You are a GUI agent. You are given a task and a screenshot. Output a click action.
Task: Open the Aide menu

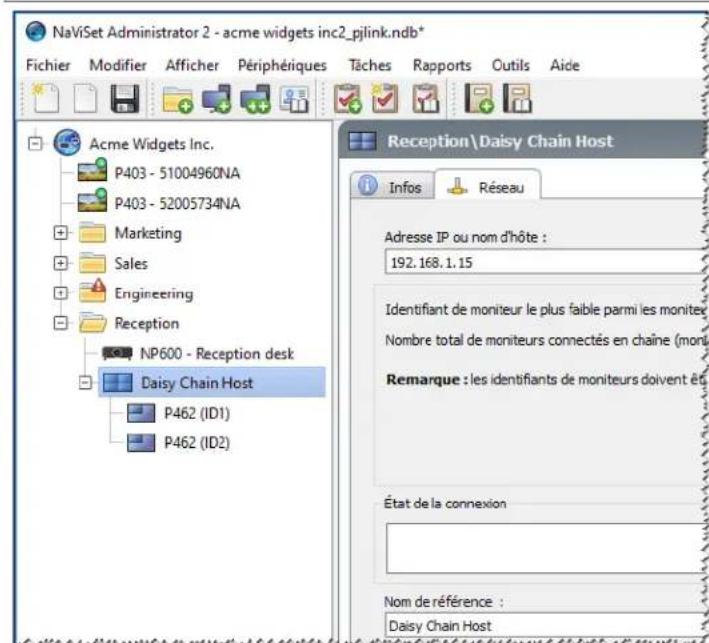565,65
